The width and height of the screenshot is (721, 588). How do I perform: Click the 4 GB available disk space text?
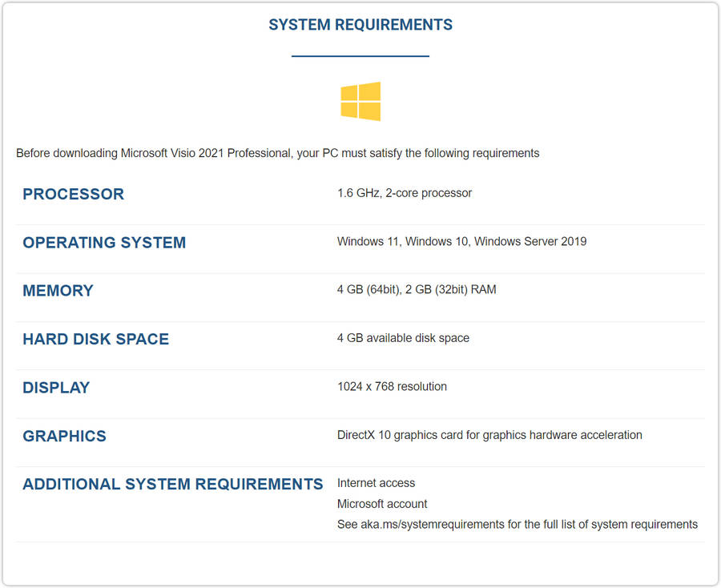coord(403,338)
